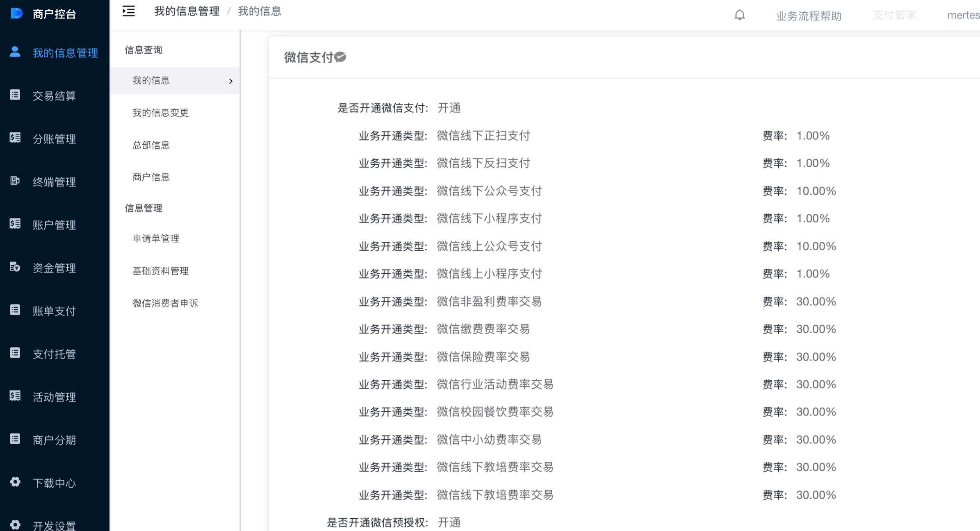
Task: Click 微信非盈利费率交易 text
Action: point(490,302)
